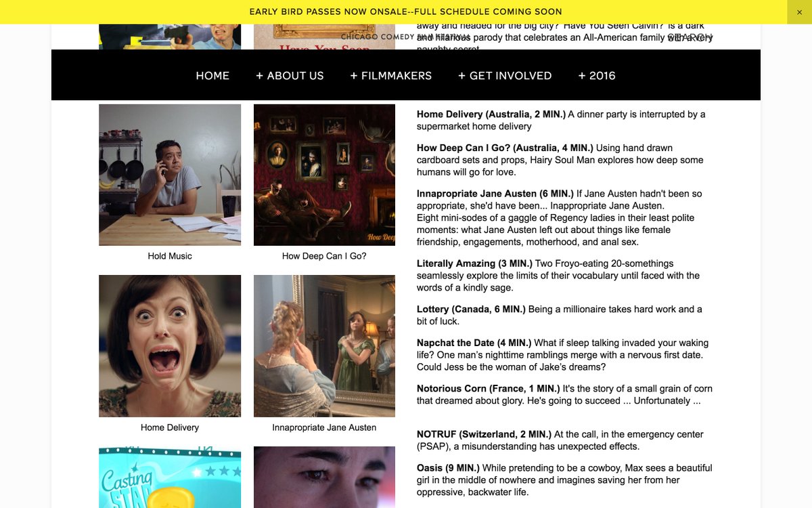Expand the 2016 menu
The width and height of the screenshot is (812, 508).
pyautogui.click(x=597, y=76)
